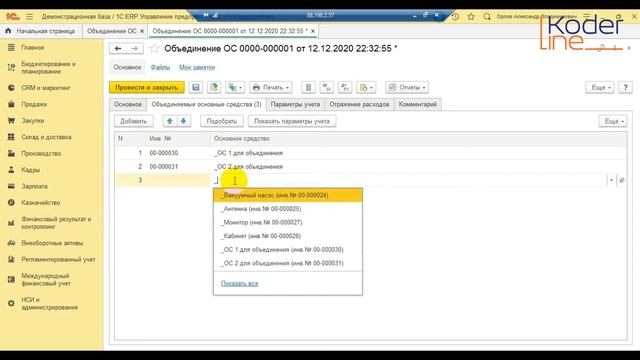This screenshot has width=640, height=360.
Task: Select Вакуумный насос in suggestion list
Action: [288, 195]
